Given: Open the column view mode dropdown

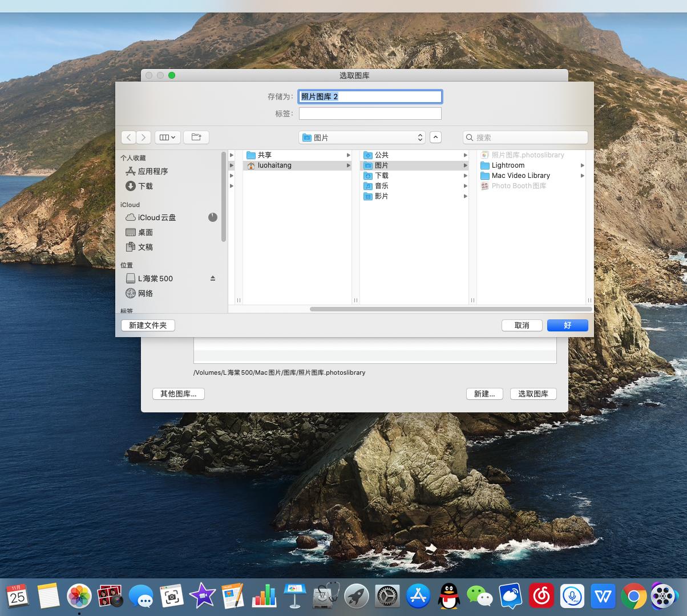Looking at the screenshot, I should [168, 137].
